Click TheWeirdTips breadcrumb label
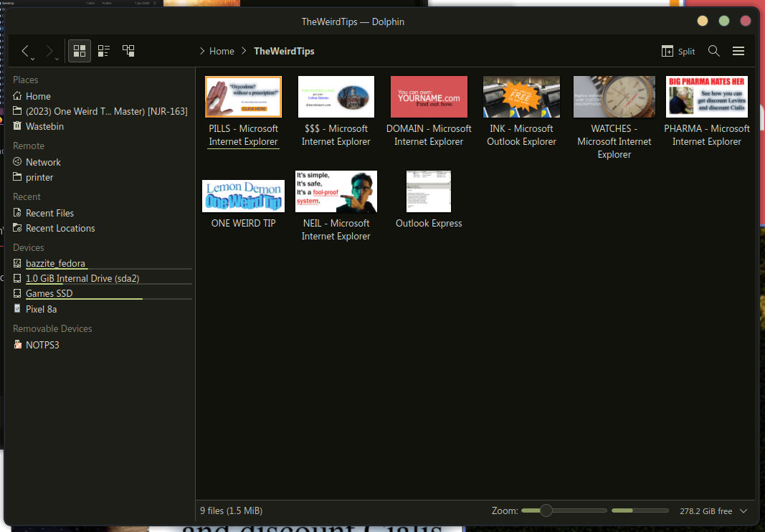Viewport: 765px width, 532px height. click(x=284, y=51)
